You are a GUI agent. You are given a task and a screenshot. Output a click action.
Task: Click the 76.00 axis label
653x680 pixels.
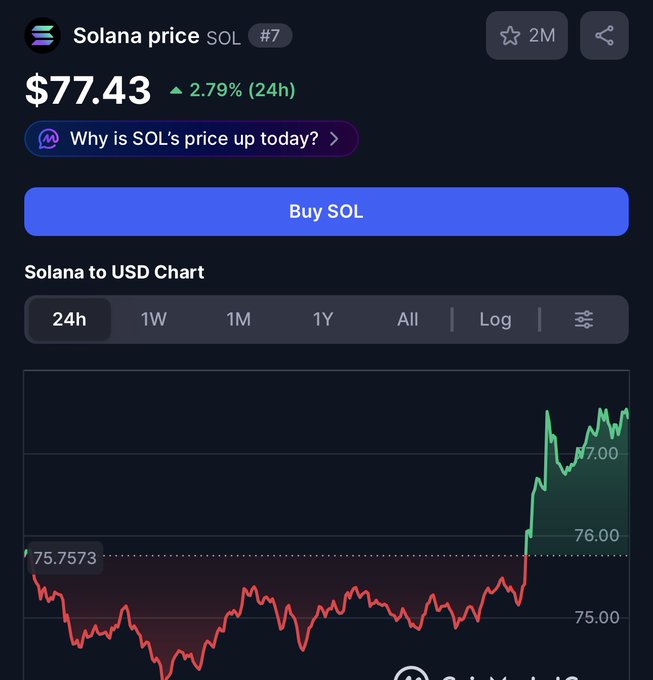pos(597,536)
